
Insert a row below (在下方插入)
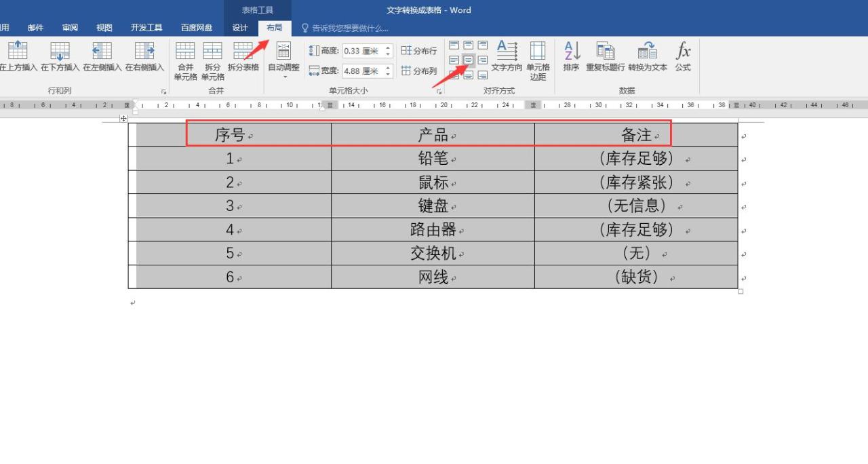click(60, 56)
